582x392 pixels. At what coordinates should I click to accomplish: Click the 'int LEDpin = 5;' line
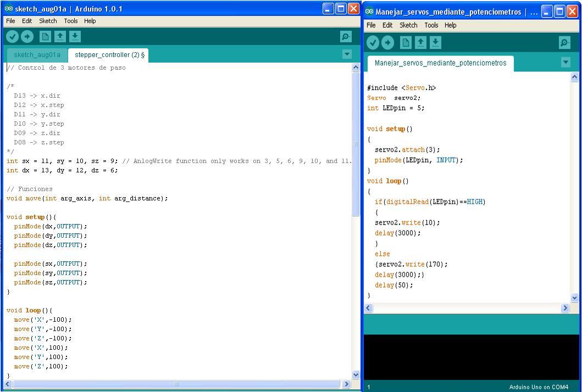click(396, 108)
